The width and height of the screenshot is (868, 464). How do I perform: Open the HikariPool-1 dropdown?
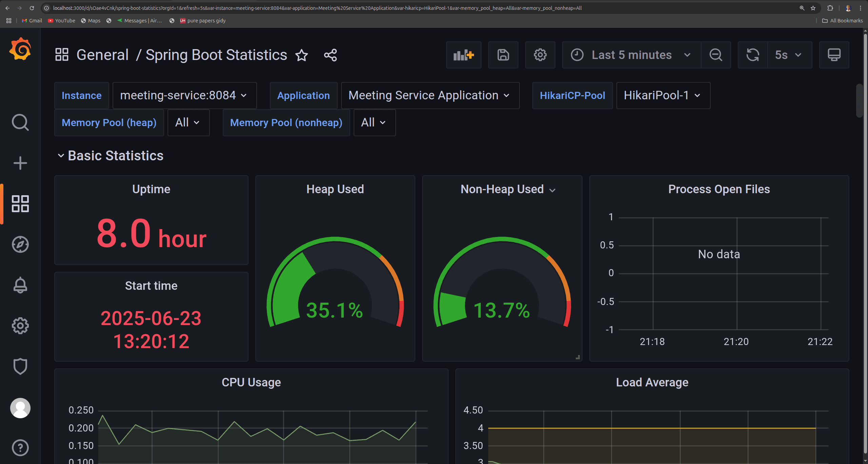[663, 96]
